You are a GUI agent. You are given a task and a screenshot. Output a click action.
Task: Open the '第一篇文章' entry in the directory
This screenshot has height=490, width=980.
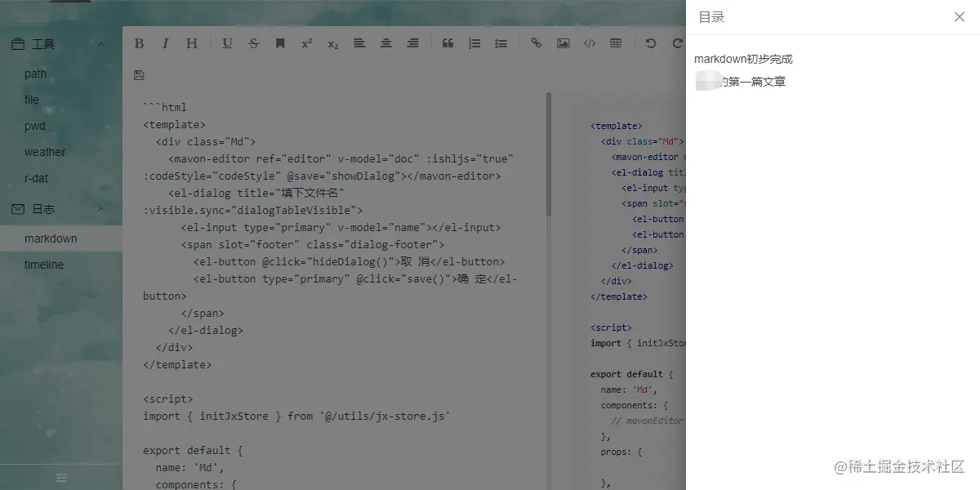740,82
